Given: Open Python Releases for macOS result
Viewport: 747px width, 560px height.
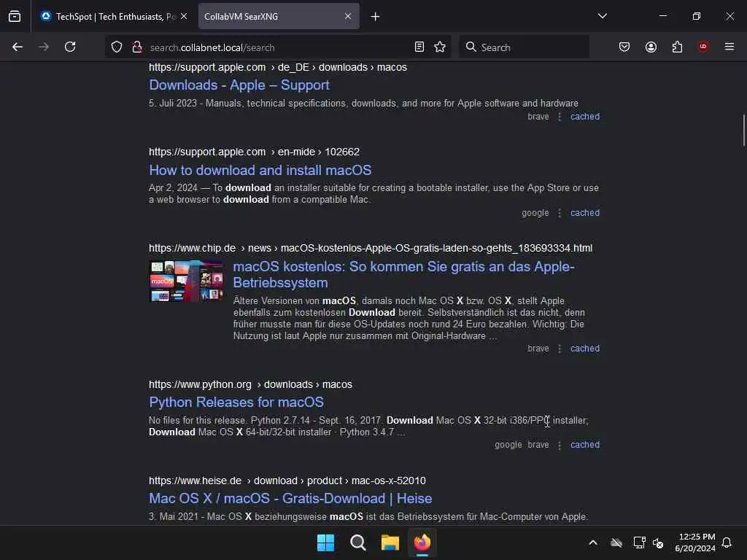Looking at the screenshot, I should tap(236, 402).
